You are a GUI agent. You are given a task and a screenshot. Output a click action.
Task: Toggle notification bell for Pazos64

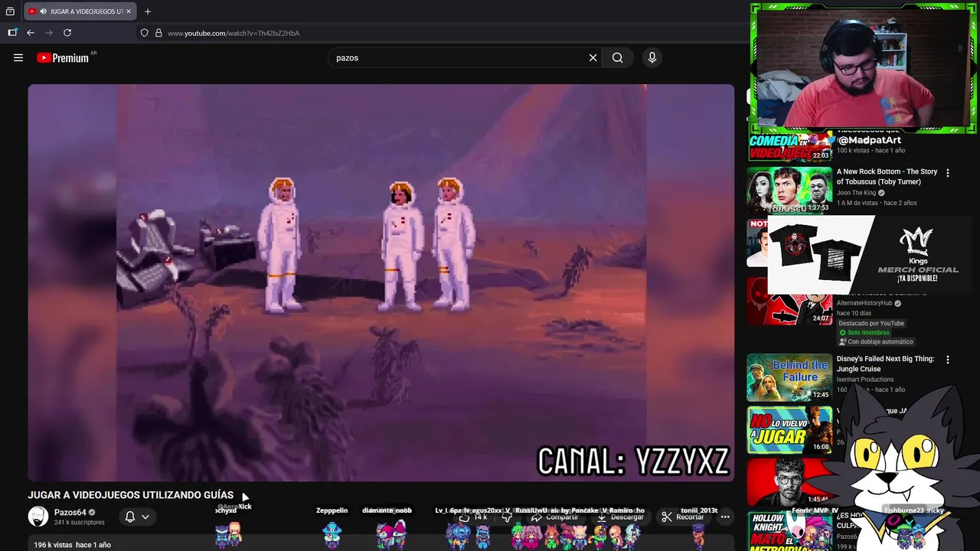point(130,517)
